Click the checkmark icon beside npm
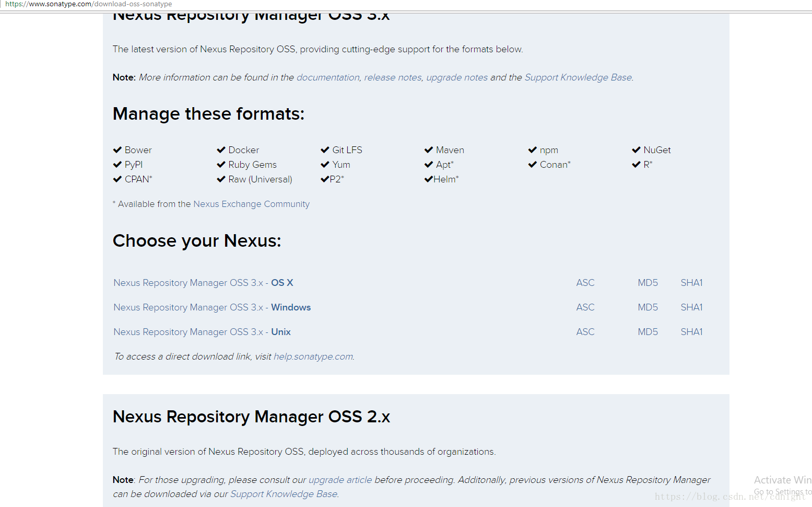812x507 pixels. (x=533, y=150)
